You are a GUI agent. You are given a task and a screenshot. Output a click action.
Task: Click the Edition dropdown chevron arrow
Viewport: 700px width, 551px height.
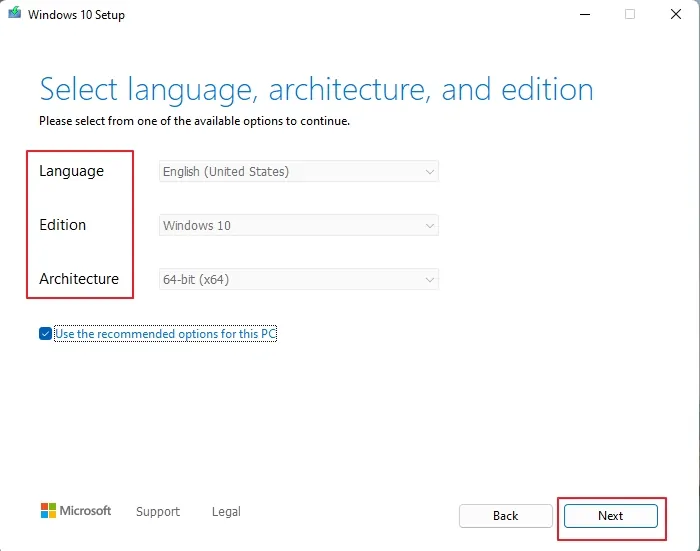click(x=429, y=226)
